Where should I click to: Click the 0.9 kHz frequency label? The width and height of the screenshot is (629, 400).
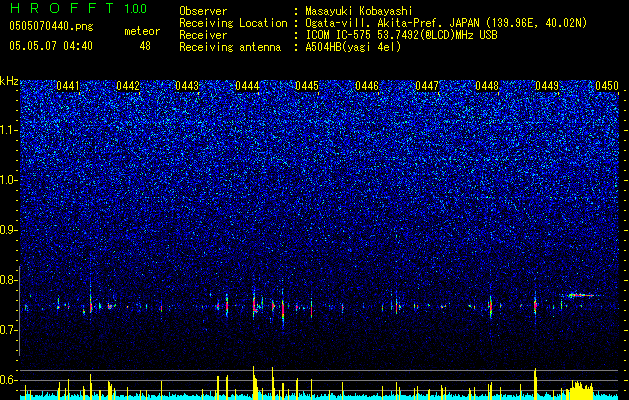click(9, 230)
